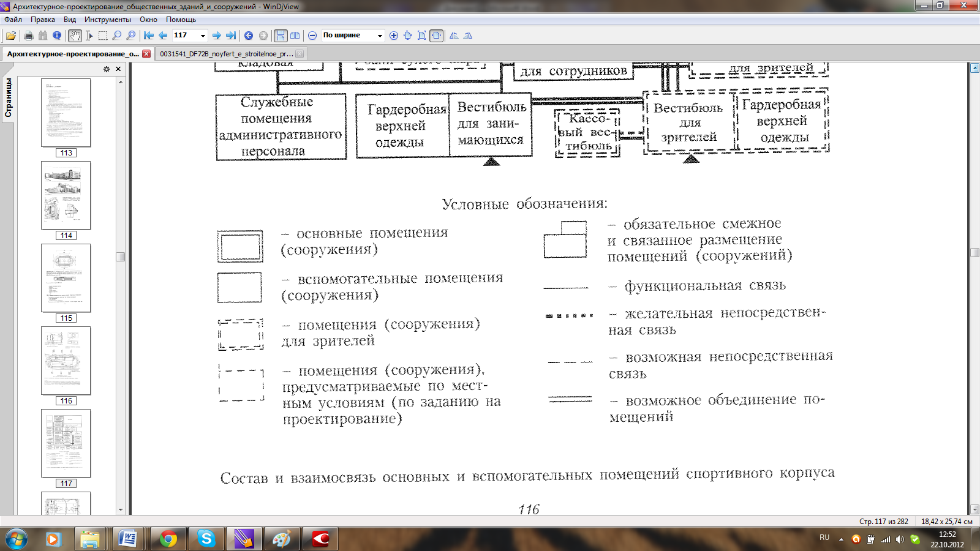
Task: Zoom out with the minus button
Action: 312,36
